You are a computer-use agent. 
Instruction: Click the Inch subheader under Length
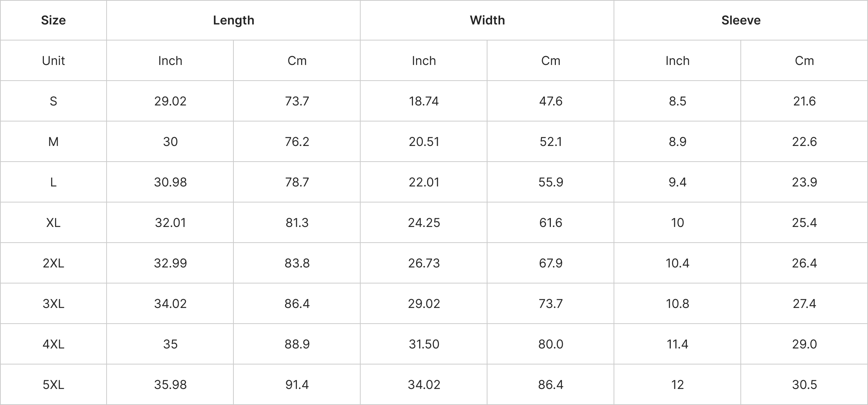pos(170,61)
